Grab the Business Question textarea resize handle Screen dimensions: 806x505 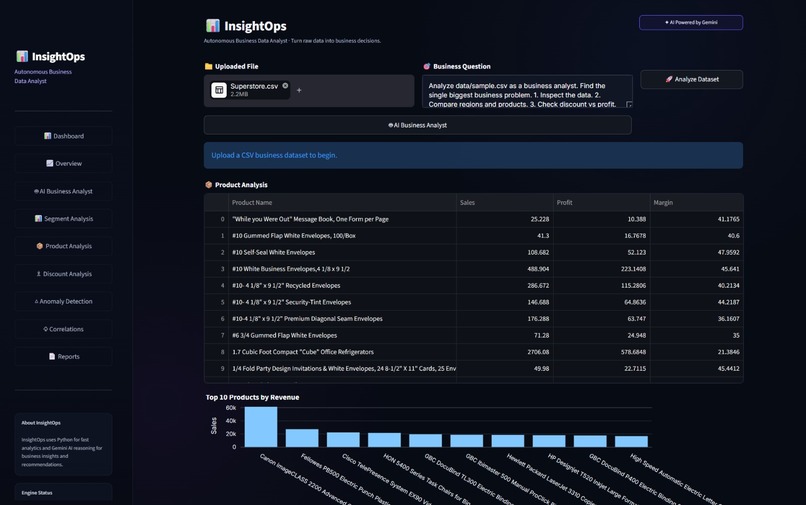click(x=629, y=104)
